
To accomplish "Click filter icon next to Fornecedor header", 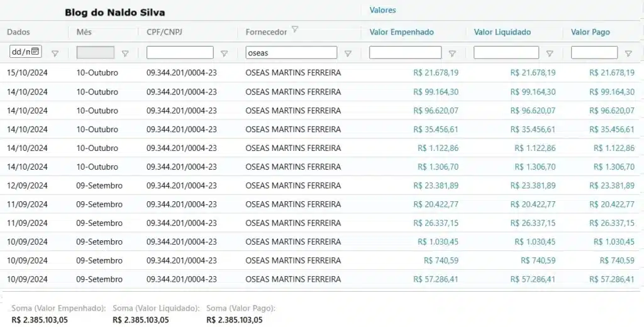I will click(x=295, y=30).
